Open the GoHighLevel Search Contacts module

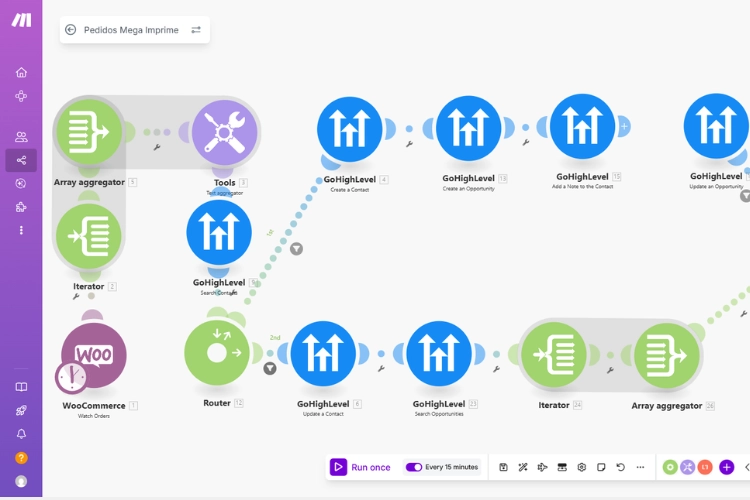[x=219, y=233]
